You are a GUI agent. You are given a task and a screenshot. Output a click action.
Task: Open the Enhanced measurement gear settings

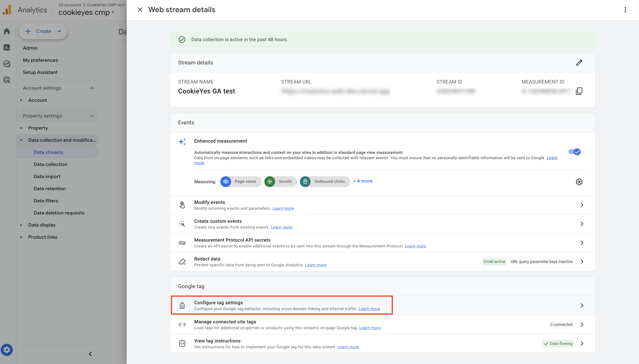pyautogui.click(x=579, y=182)
